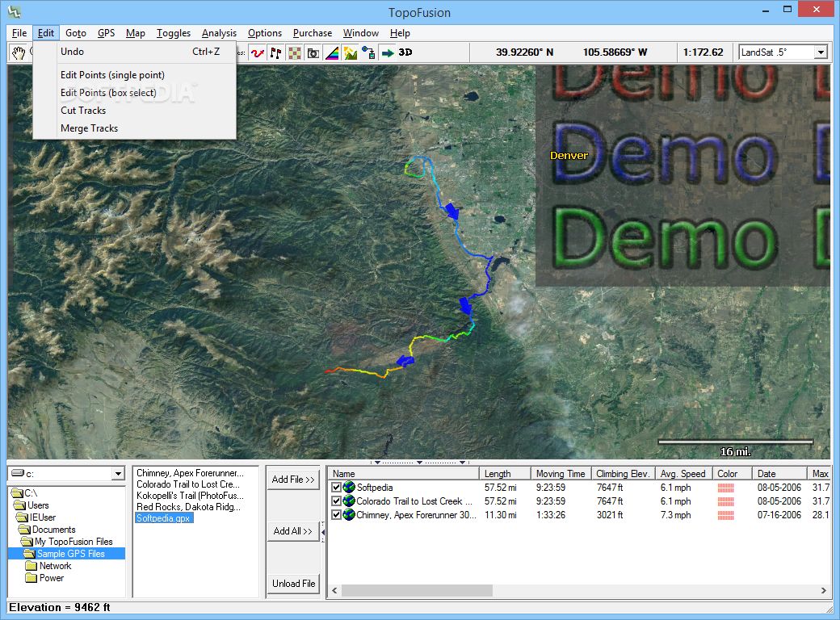The width and height of the screenshot is (840, 620).
Task: Open the Users folder in tree
Action: coord(31,505)
